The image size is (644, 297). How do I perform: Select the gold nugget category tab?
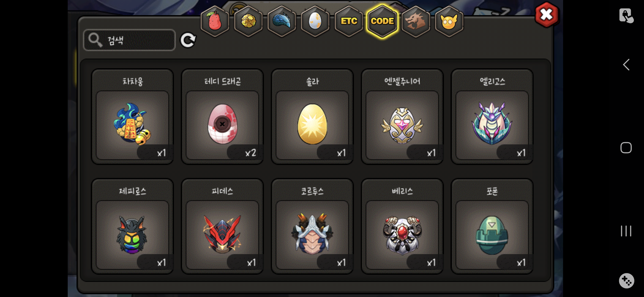pyautogui.click(x=249, y=21)
